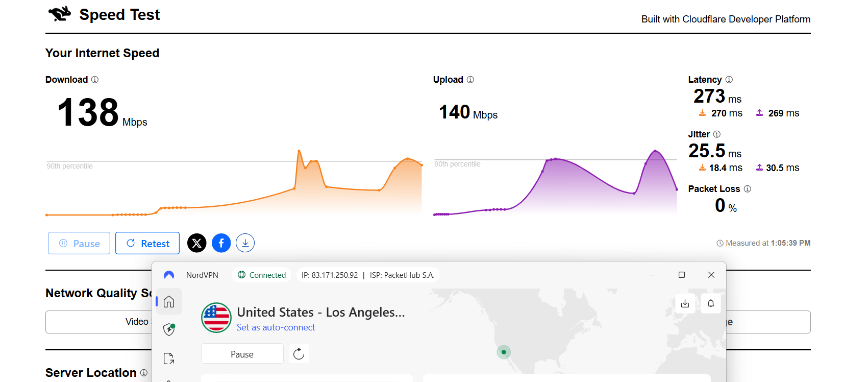Share results on X (Twitter)

197,243
